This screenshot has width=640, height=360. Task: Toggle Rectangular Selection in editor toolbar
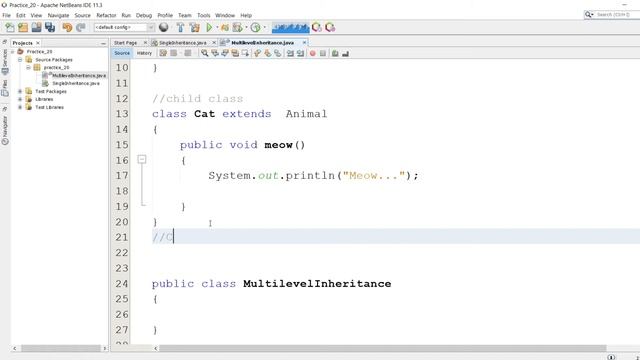(245, 53)
